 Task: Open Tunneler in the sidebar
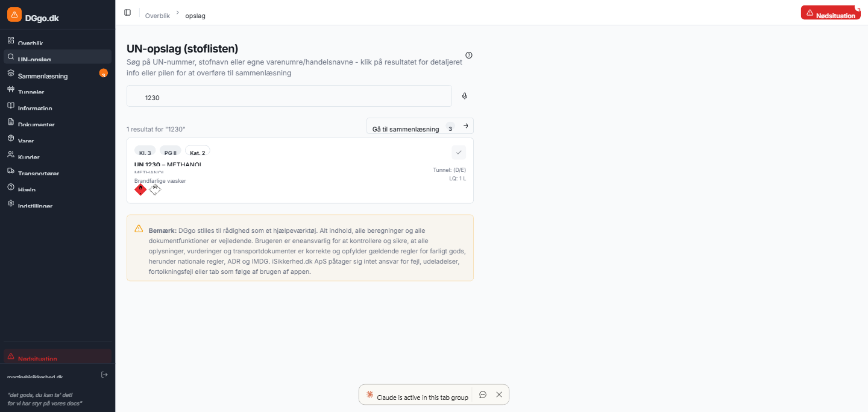point(31,92)
